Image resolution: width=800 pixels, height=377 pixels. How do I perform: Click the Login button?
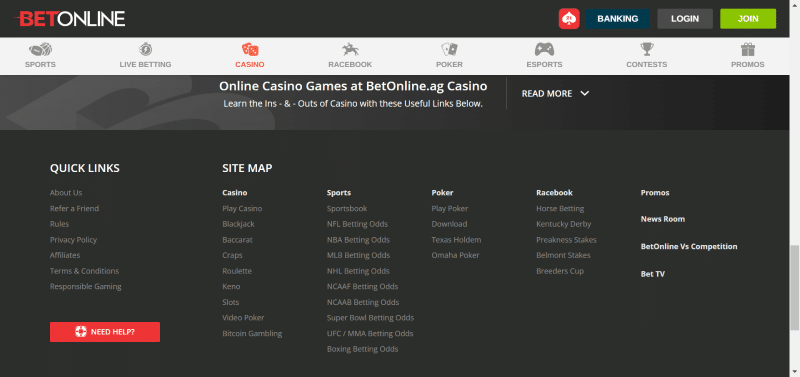[685, 19]
